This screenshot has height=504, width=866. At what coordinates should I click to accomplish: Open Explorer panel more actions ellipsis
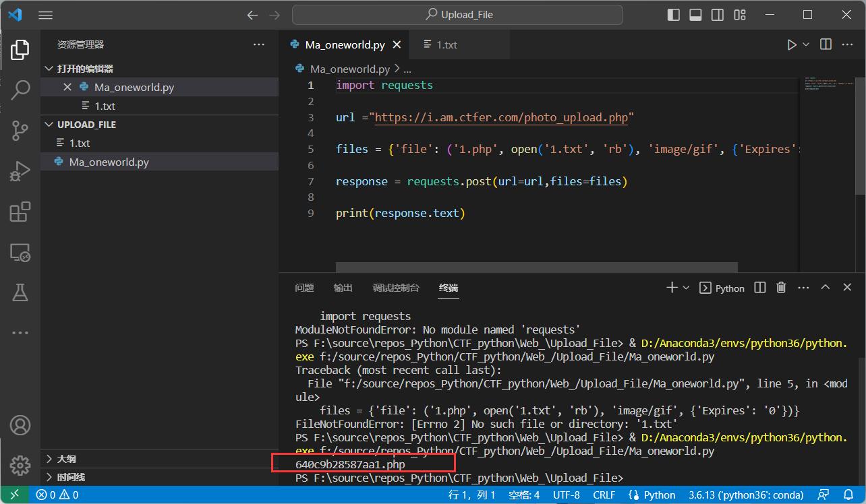(259, 44)
